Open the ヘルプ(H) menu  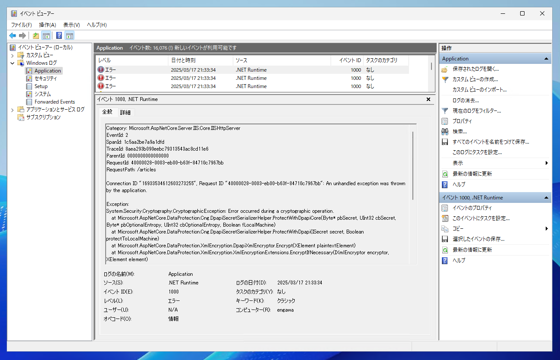pos(96,25)
